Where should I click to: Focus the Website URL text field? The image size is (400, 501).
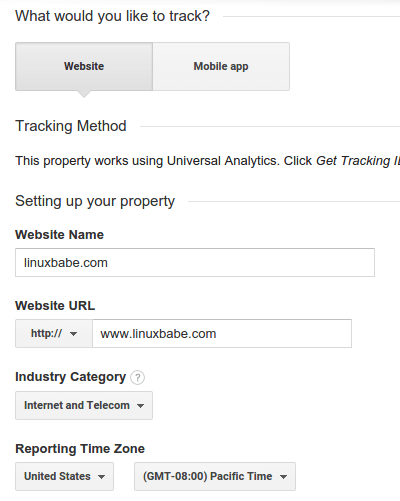(x=222, y=333)
